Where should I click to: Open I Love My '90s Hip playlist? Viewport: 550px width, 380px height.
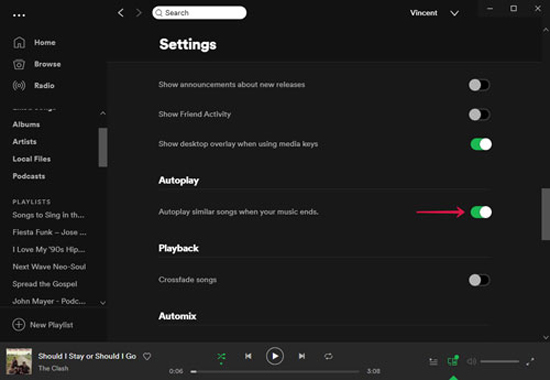[49, 249]
